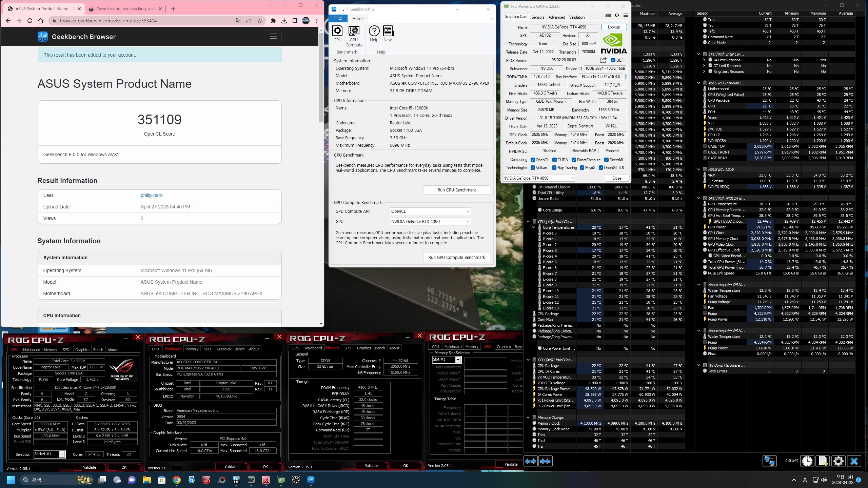This screenshot has height=488, width=868.
Task: Toggle the CUDA checkbox in GPU-Z
Action: click(x=554, y=160)
